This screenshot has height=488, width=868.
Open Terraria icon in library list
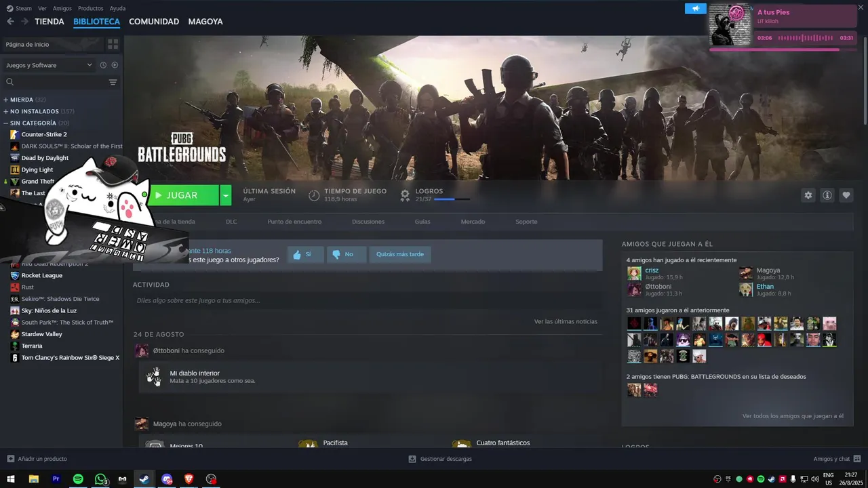tap(14, 346)
